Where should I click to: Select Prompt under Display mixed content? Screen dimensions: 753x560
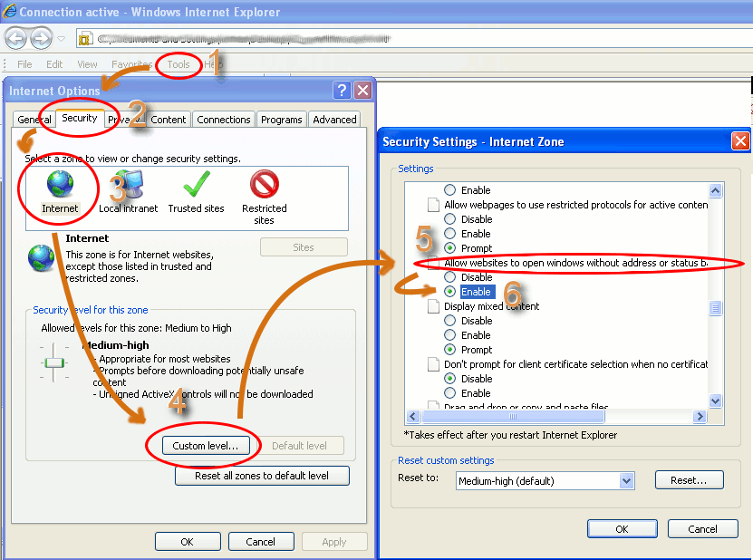click(x=450, y=350)
